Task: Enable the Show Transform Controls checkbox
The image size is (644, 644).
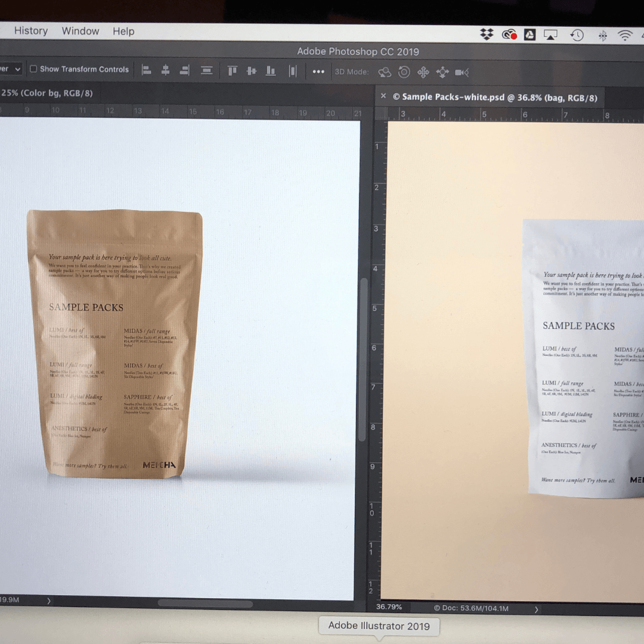Action: [33, 69]
